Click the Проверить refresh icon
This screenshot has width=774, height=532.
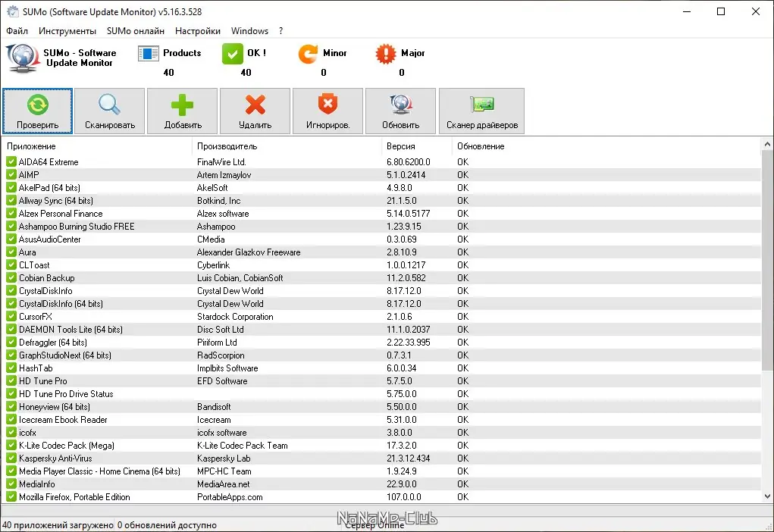(x=37, y=105)
